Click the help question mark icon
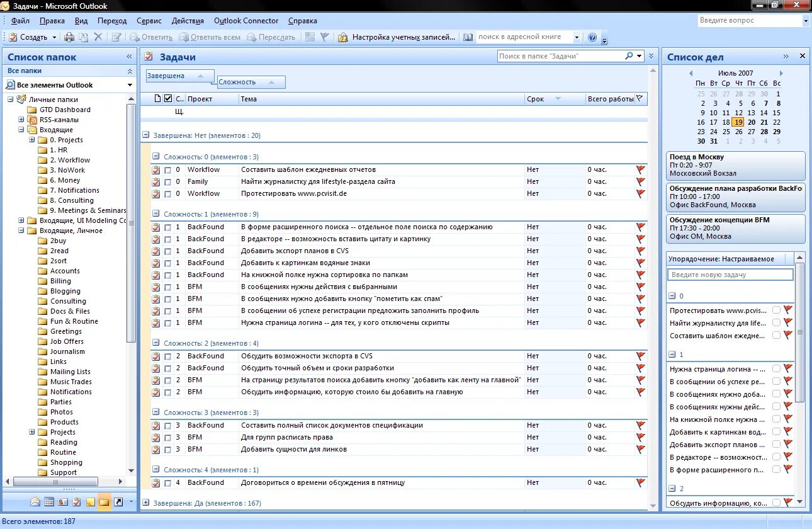 [592, 37]
